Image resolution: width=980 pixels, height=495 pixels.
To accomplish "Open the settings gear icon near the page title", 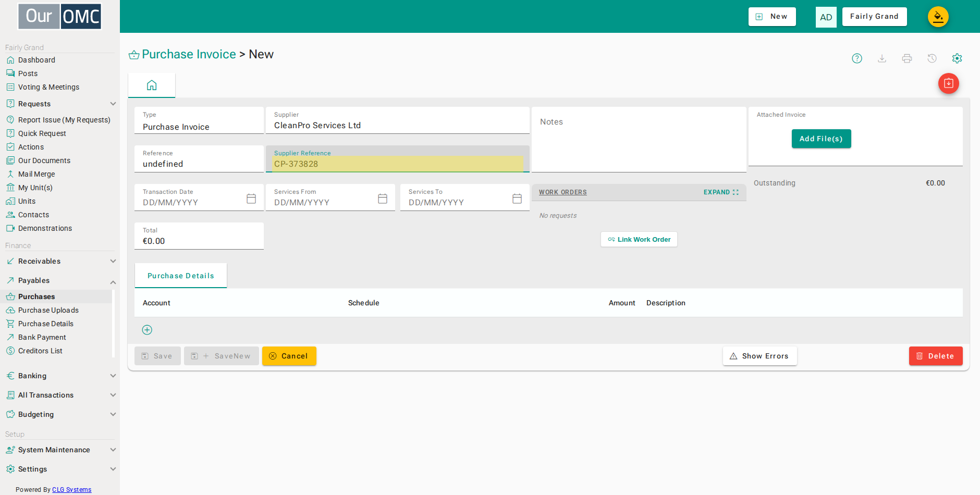I will click(x=957, y=58).
